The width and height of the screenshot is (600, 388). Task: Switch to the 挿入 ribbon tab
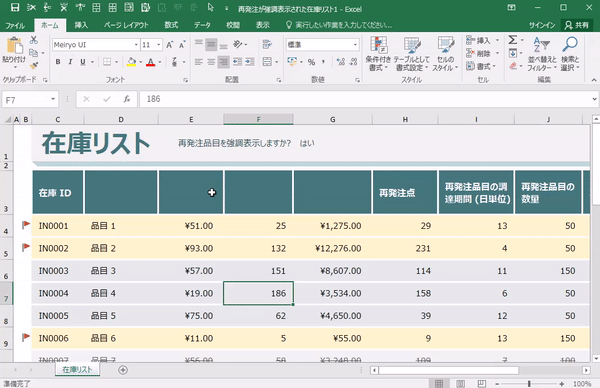81,25
